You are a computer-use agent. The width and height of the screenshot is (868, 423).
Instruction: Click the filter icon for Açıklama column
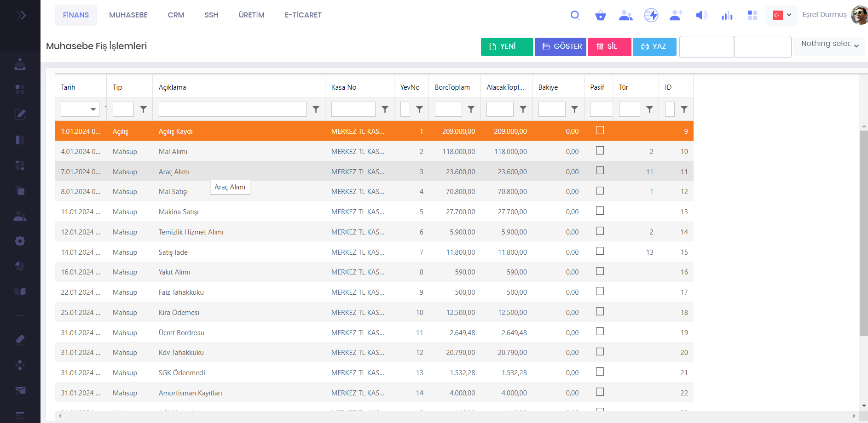316,109
